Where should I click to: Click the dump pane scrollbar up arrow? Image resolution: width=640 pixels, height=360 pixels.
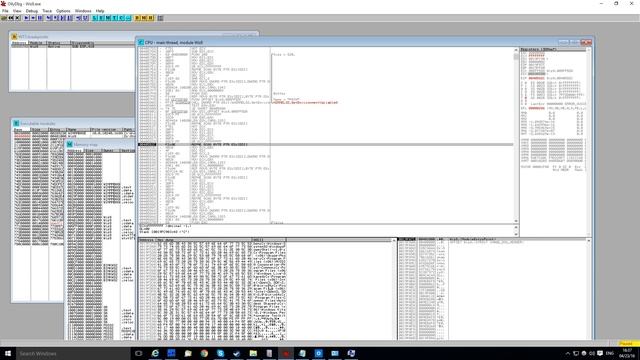394,240
